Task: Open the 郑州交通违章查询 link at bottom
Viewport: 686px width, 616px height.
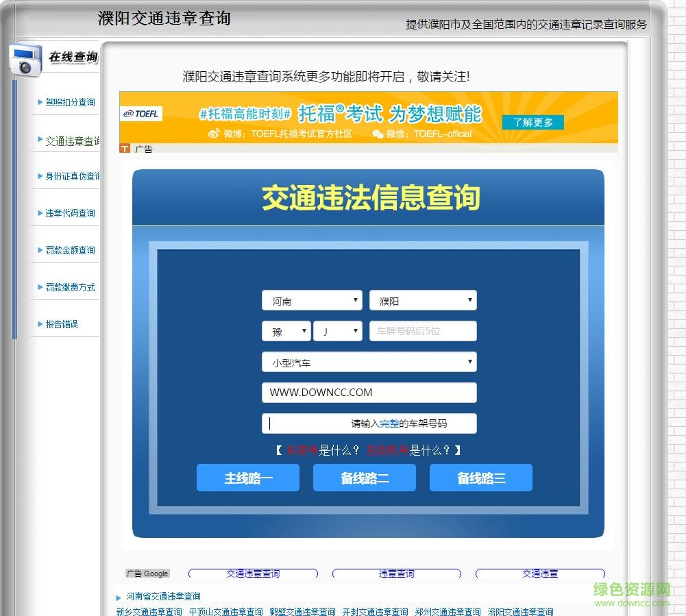Action: coord(446,611)
